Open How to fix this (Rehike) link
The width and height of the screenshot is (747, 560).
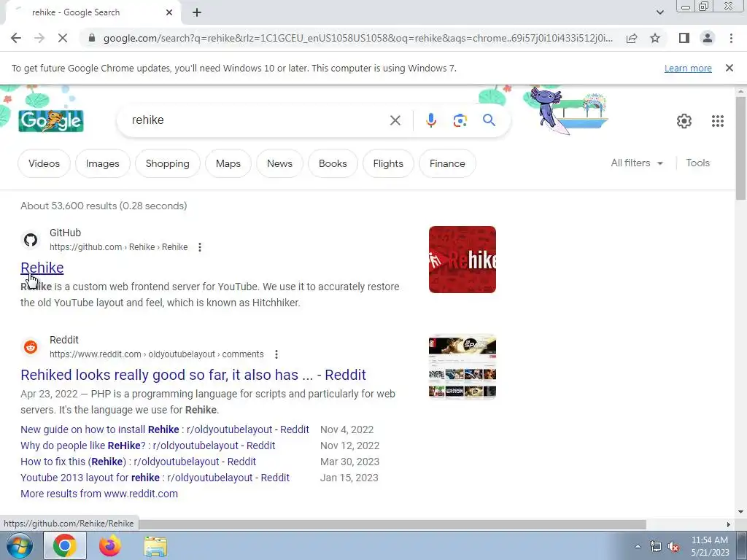point(138,462)
